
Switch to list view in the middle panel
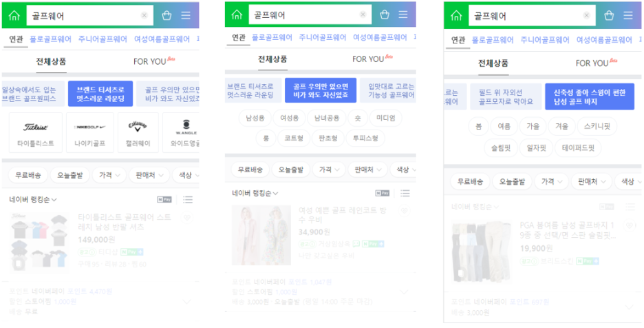coord(405,193)
